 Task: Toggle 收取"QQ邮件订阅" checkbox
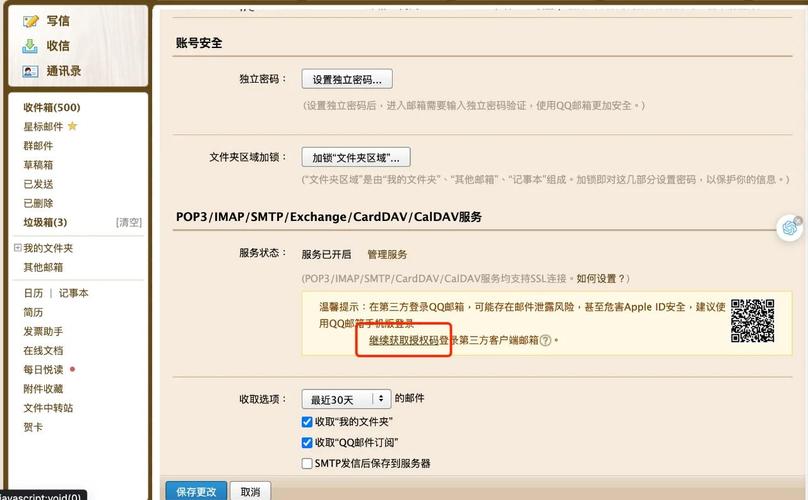307,442
